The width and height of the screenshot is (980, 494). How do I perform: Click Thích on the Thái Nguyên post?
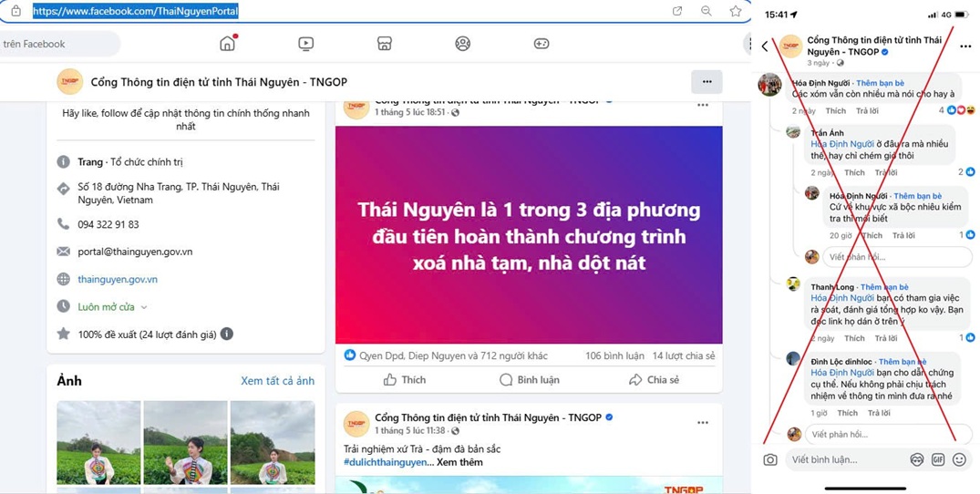click(405, 380)
